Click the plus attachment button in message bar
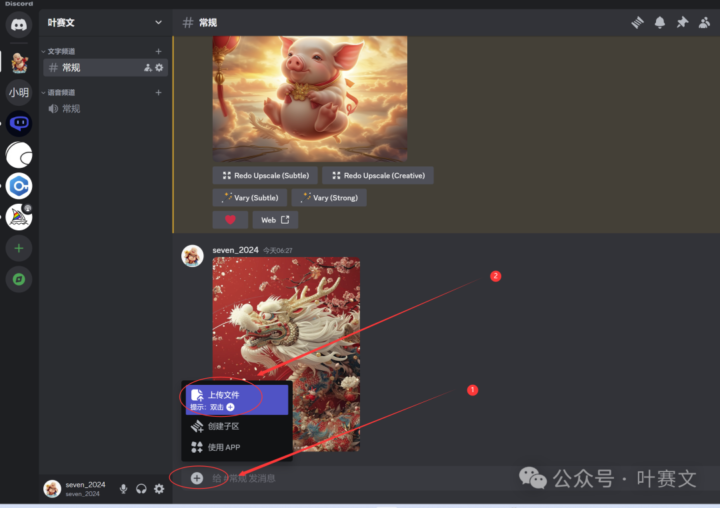Screen dimensions: 720x508 tap(197, 478)
